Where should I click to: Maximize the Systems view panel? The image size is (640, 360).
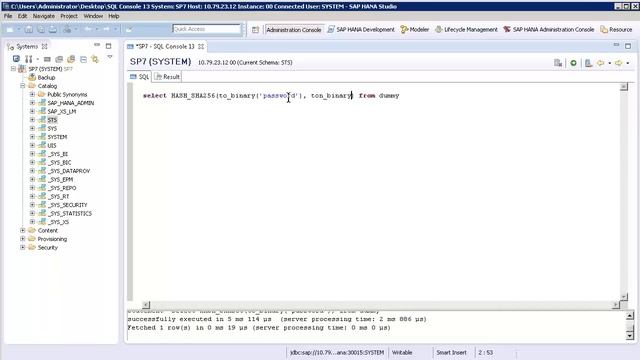[109, 46]
